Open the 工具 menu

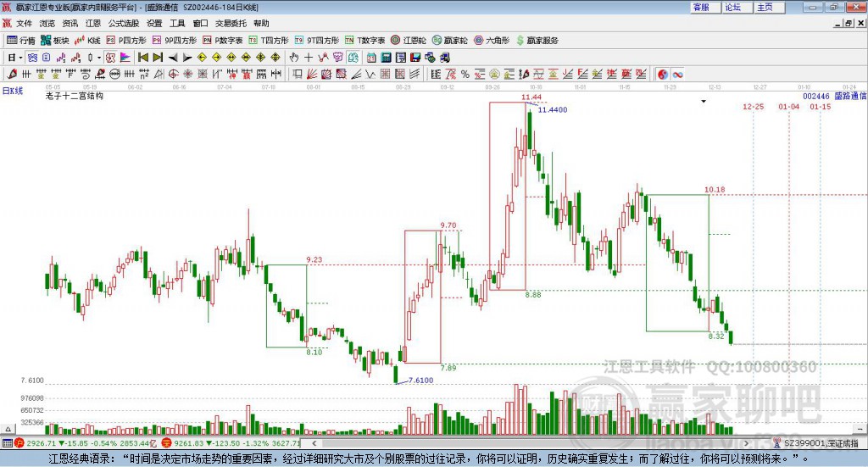pos(177,23)
